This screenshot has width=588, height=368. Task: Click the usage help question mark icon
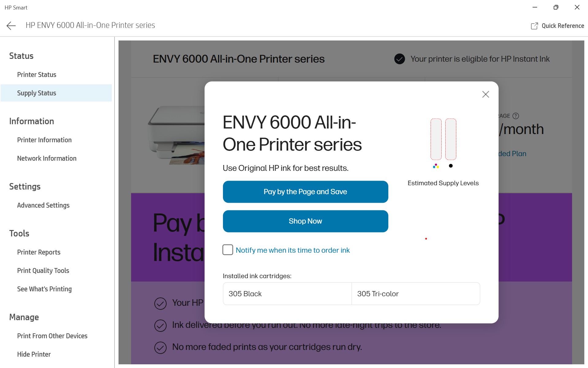516,116
